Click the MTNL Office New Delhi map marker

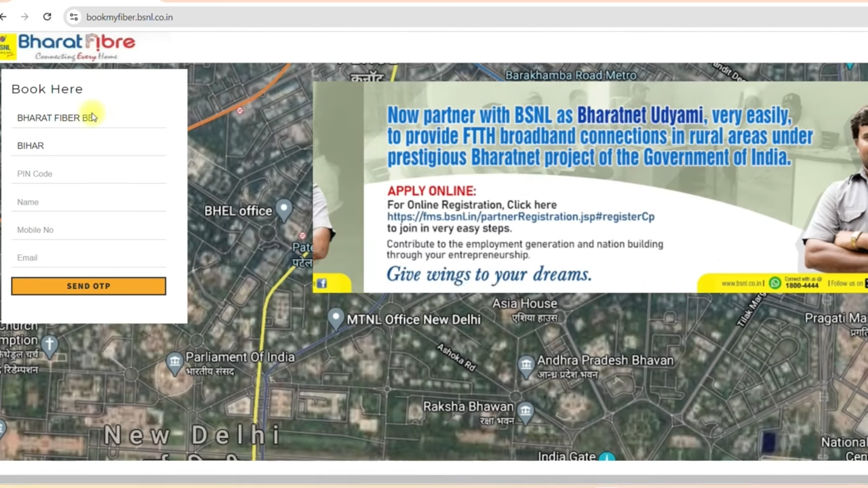336,317
